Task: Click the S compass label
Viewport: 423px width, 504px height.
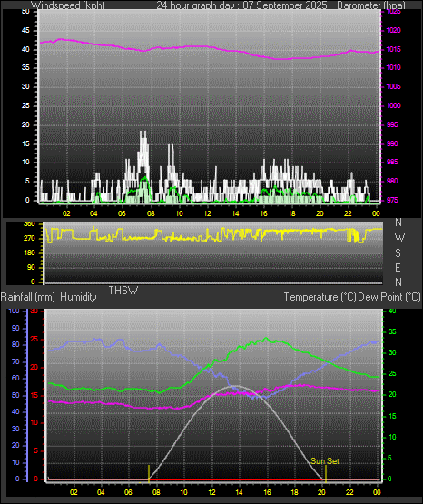Action: coord(398,253)
